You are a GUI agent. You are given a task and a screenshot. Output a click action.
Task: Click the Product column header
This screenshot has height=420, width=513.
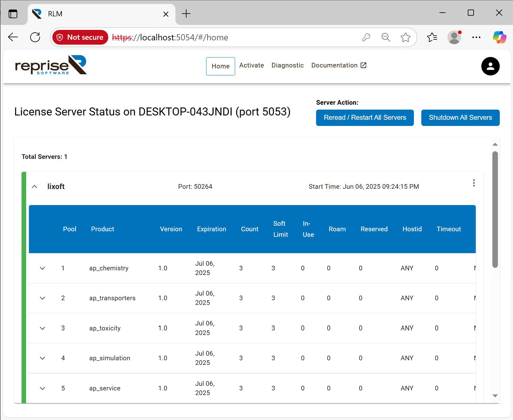click(x=102, y=229)
